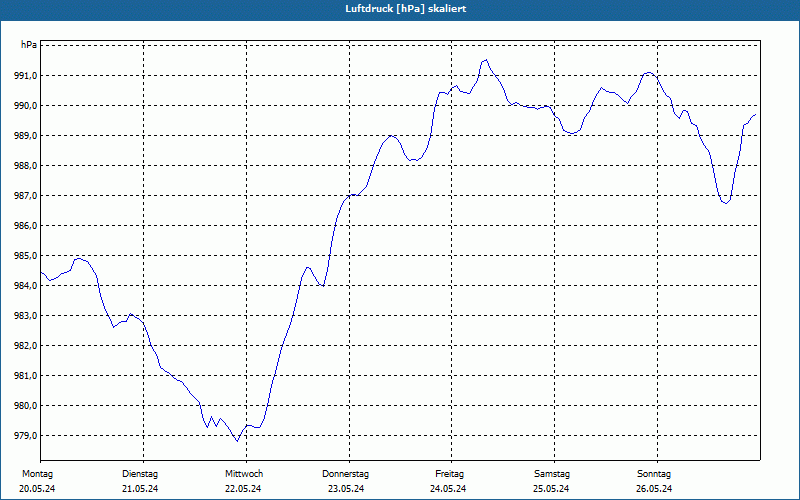The image size is (800, 500).
Task: Select the 'hPa' unit label on the axis
Action: pos(29,45)
